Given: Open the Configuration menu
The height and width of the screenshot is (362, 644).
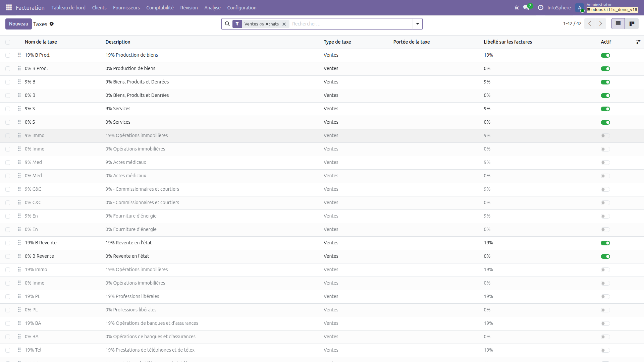Looking at the screenshot, I should (x=241, y=7).
